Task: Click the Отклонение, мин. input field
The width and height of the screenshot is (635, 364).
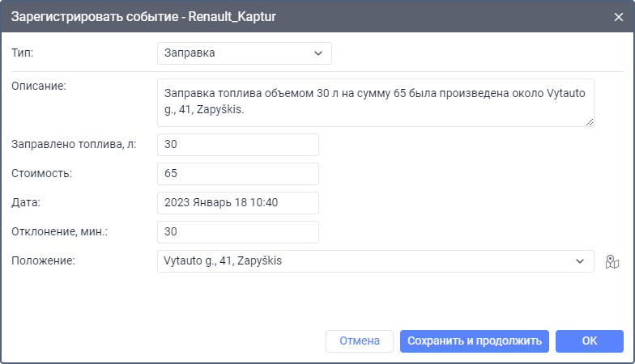Action: [237, 232]
